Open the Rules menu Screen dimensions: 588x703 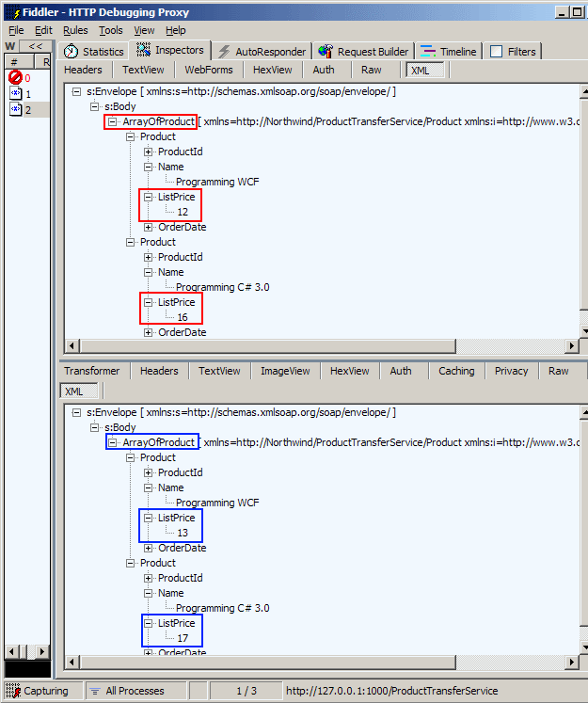pyautogui.click(x=75, y=30)
